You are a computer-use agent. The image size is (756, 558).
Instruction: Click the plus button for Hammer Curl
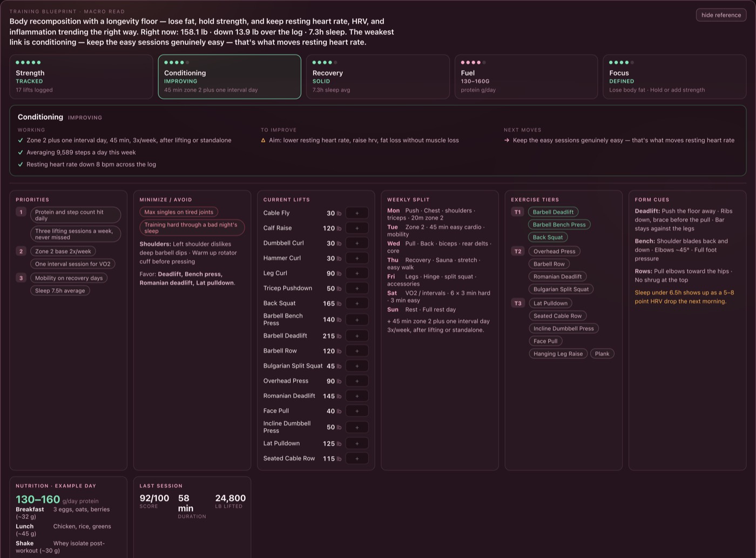coord(357,258)
